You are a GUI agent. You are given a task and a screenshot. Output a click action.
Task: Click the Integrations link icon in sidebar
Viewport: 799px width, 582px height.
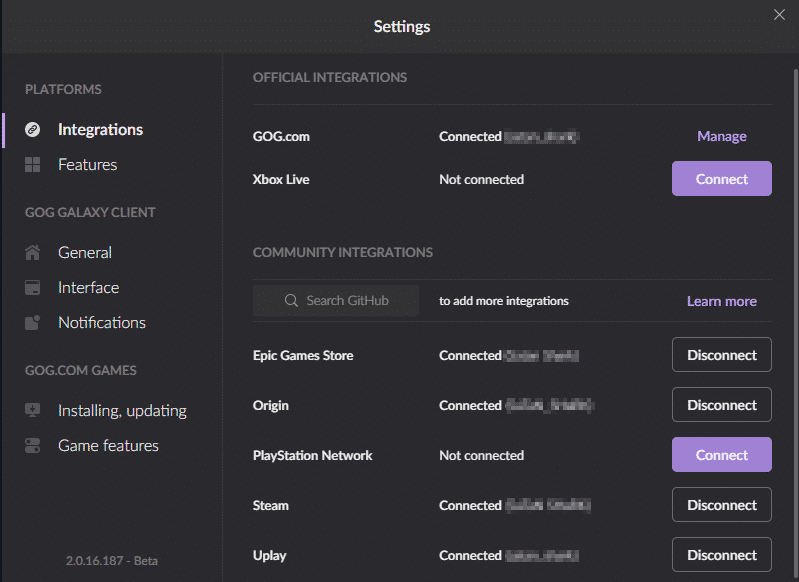[x=33, y=130]
